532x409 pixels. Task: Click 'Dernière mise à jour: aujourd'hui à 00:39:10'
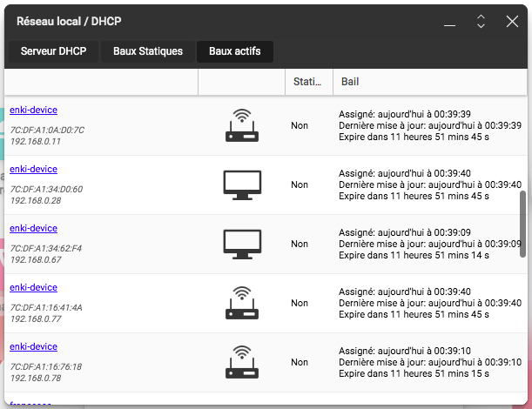(x=430, y=362)
